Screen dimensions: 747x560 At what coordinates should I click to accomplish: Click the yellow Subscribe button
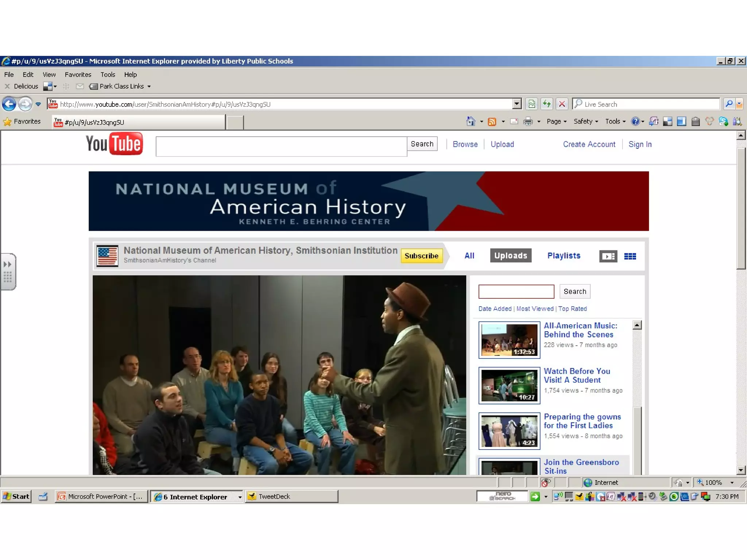pos(421,256)
